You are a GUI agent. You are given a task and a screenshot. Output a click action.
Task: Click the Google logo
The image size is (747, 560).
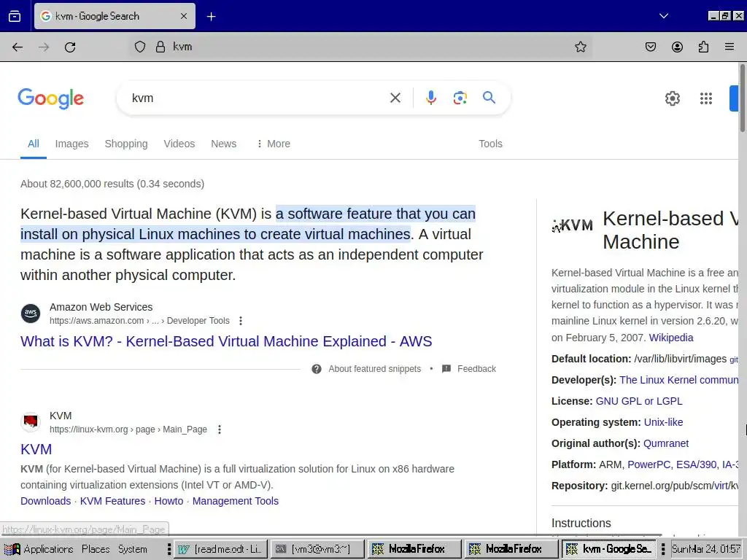click(x=51, y=98)
